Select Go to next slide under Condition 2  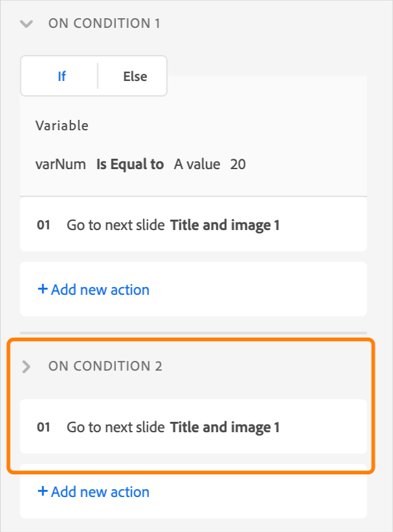point(115,428)
